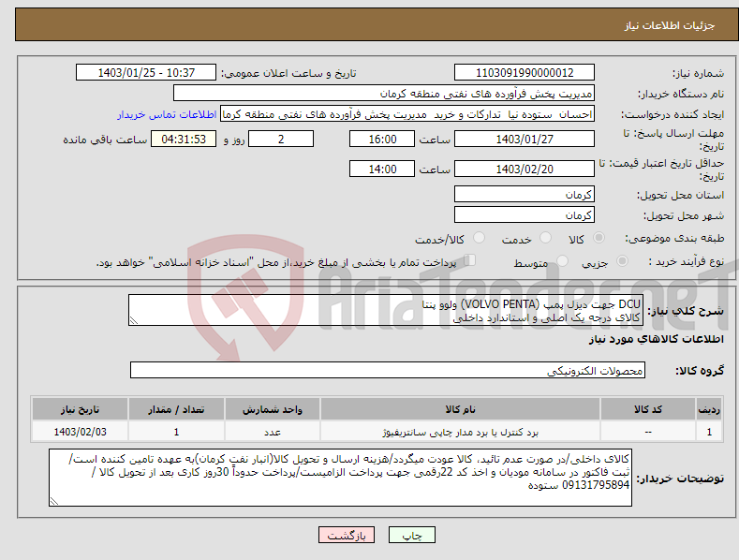Click the item name cell برد کنترل
Screen dimensions: 739x560
[460, 432]
